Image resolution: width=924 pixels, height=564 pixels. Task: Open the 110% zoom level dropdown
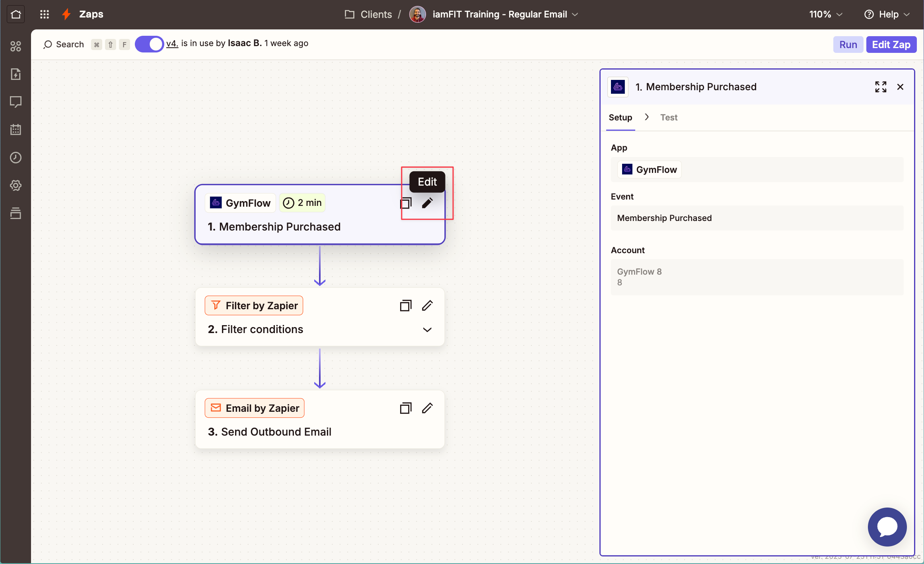point(826,14)
